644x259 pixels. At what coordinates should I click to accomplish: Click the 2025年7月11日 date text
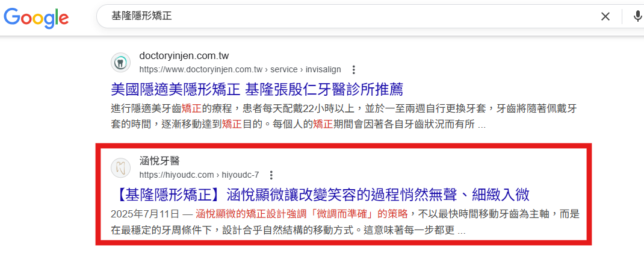click(x=145, y=214)
